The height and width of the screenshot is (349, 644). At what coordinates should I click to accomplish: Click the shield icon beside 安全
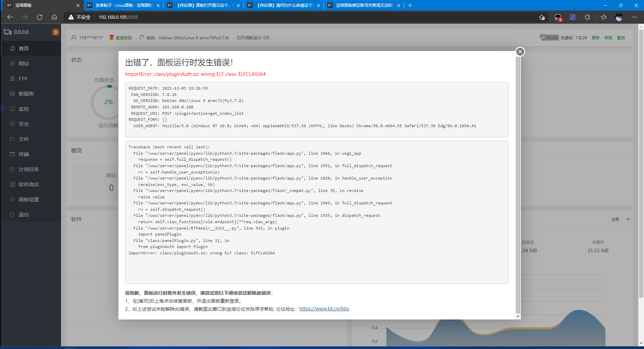pyautogui.click(x=12, y=124)
